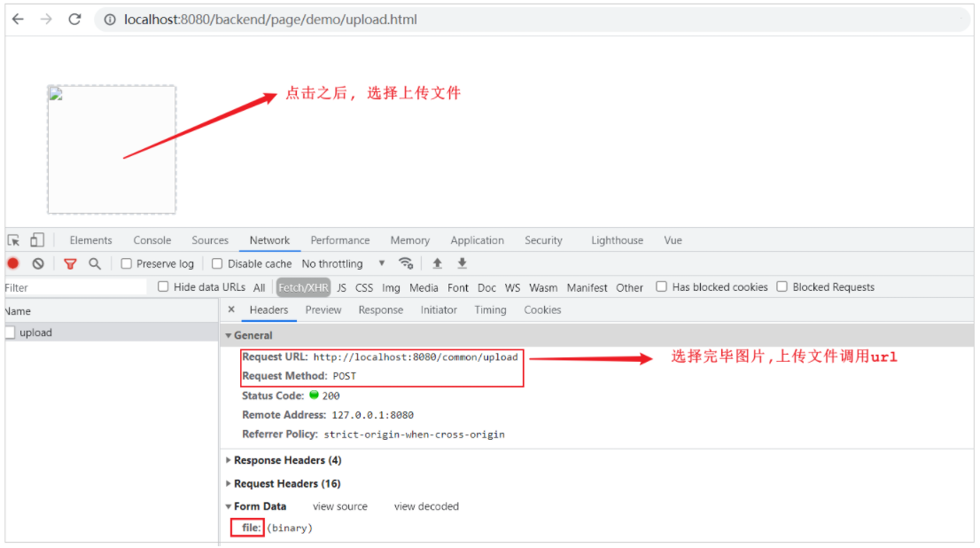Filter requests by CSS
The height and width of the screenshot is (548, 980).
point(364,288)
